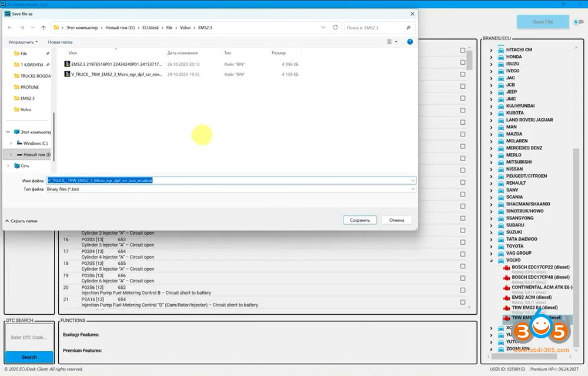Check the topmost checkbox in the DTC list

coord(463,51)
